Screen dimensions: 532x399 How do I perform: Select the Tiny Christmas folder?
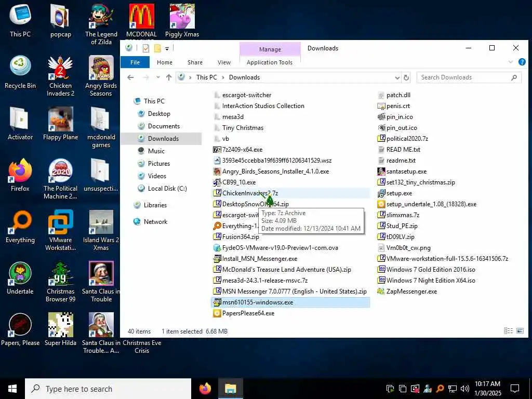243,128
